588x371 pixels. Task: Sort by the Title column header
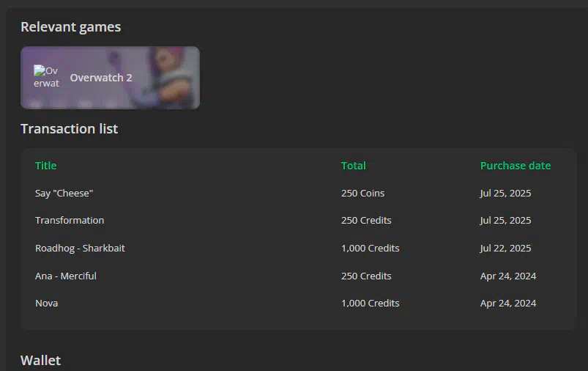click(x=45, y=166)
